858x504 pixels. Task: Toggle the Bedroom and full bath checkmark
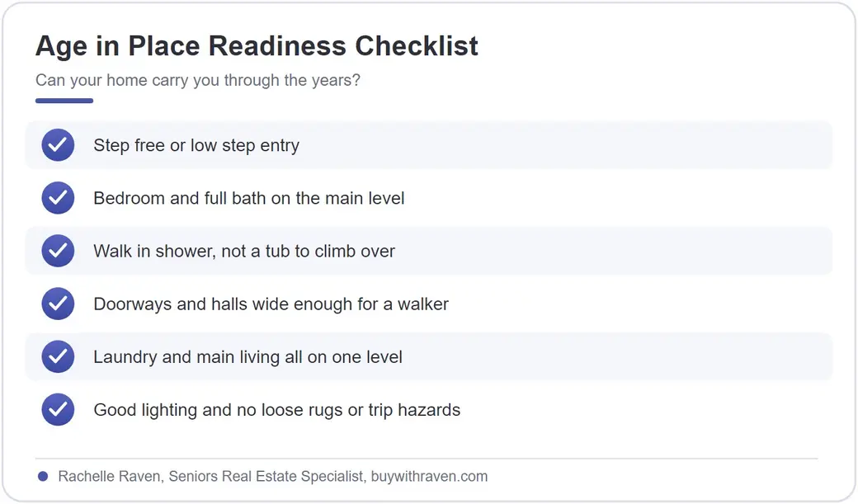point(58,198)
